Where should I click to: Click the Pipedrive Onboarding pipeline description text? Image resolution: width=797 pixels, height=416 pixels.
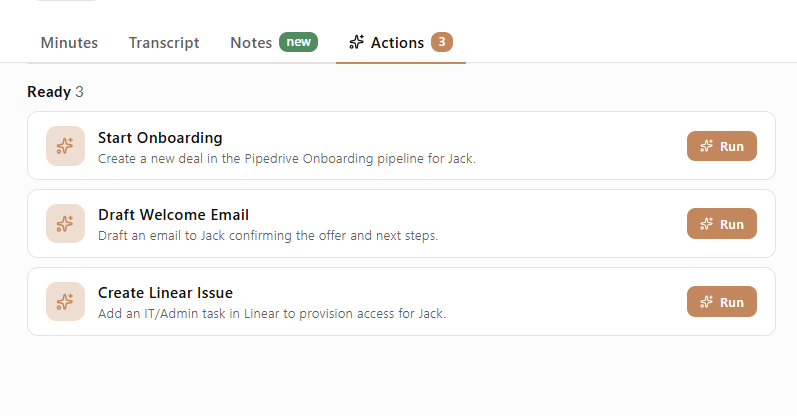286,158
